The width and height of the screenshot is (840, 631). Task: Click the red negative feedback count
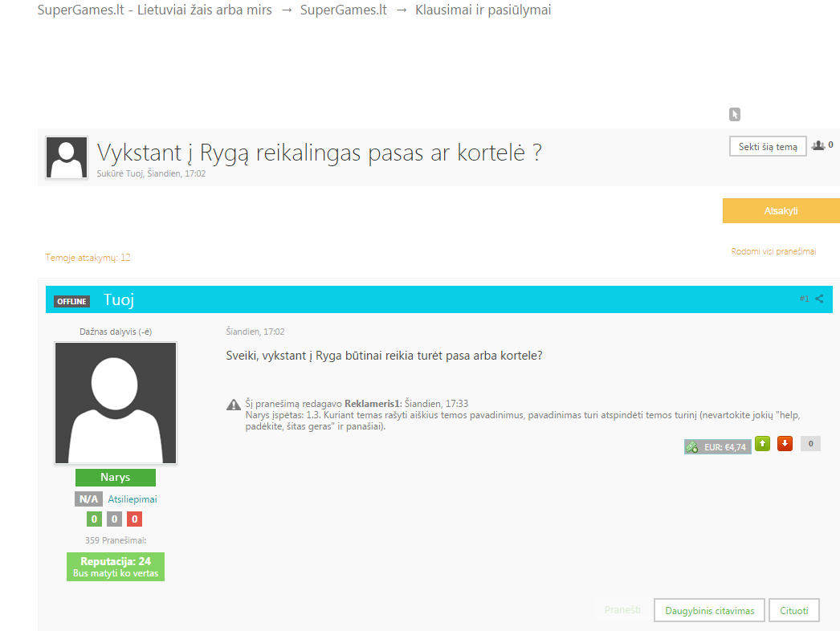pos(134,519)
